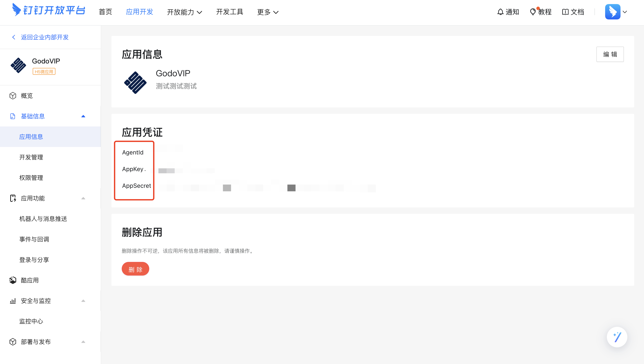Collapse the 应用功能 section arrow
644x364 pixels.
point(83,198)
